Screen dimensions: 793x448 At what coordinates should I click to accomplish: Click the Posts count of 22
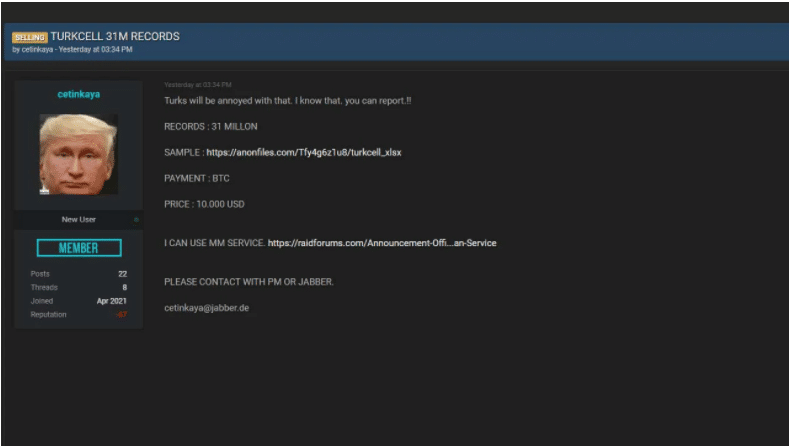coord(122,273)
